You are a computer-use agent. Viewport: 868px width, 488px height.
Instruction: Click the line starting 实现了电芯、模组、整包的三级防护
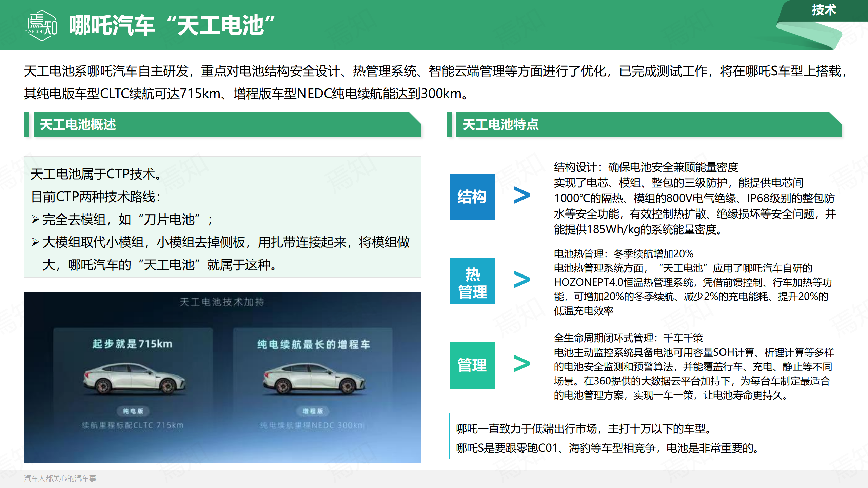679,183
